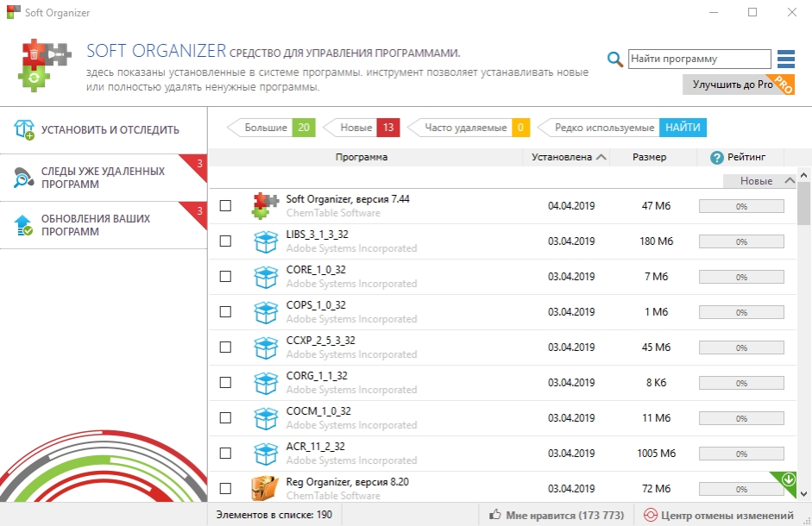Click the Reg Organizer 8.20 program icon
The width and height of the screenshot is (812, 526).
265,488
